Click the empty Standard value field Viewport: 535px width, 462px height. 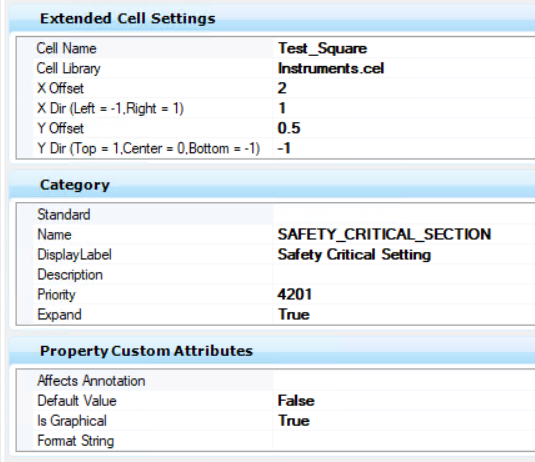click(x=404, y=214)
